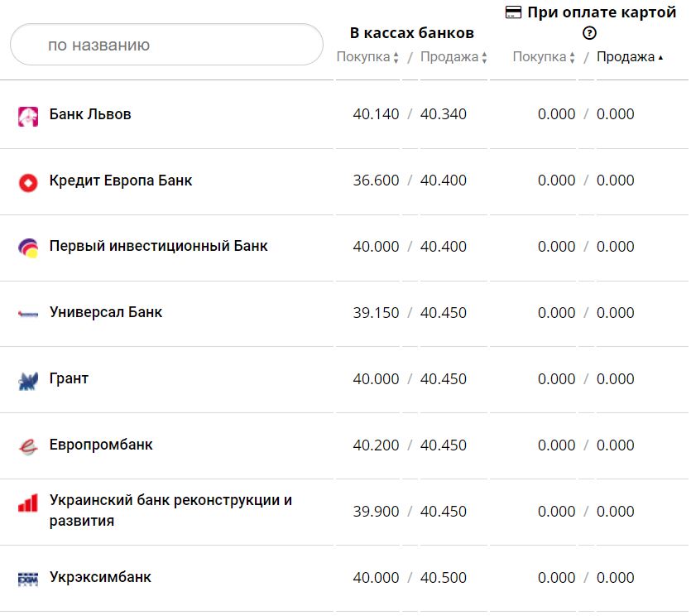This screenshot has width=691, height=616.
Task: Open the Укрэксимбанк name link
Action: pyautogui.click(x=100, y=577)
